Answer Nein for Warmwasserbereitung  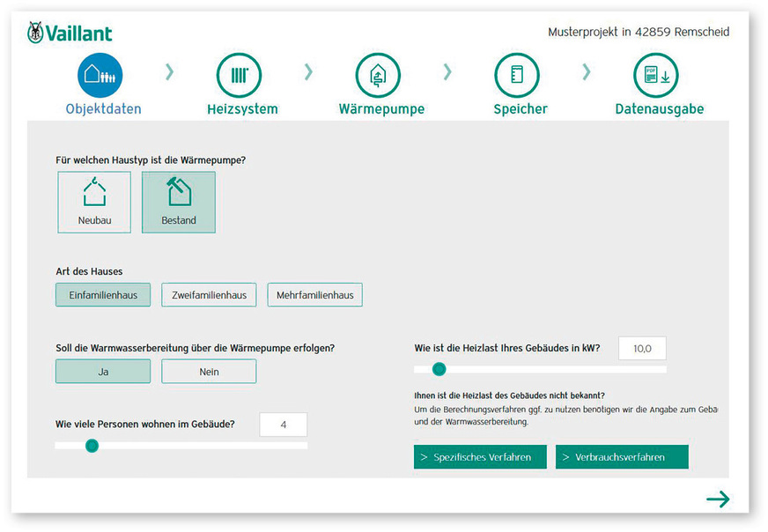[x=209, y=372]
